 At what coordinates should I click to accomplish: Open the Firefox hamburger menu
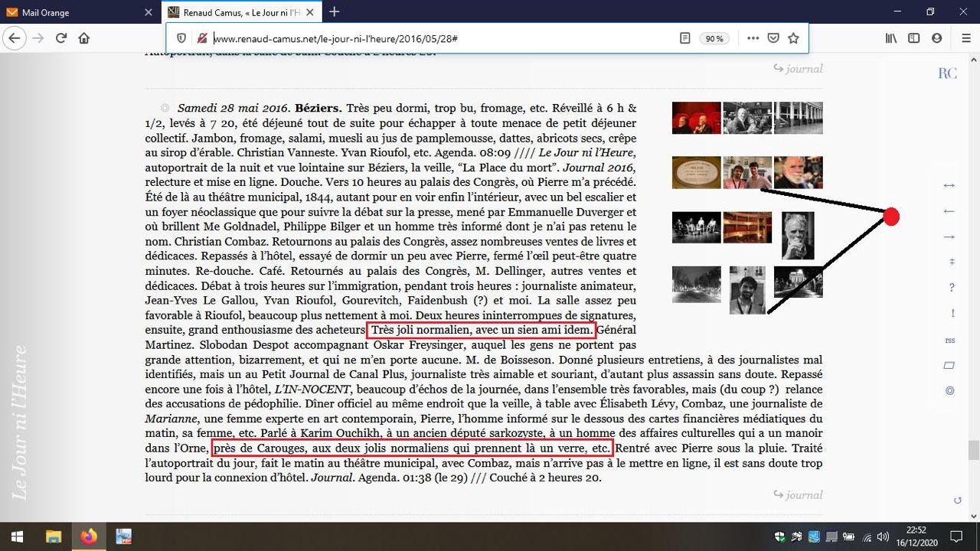965,38
